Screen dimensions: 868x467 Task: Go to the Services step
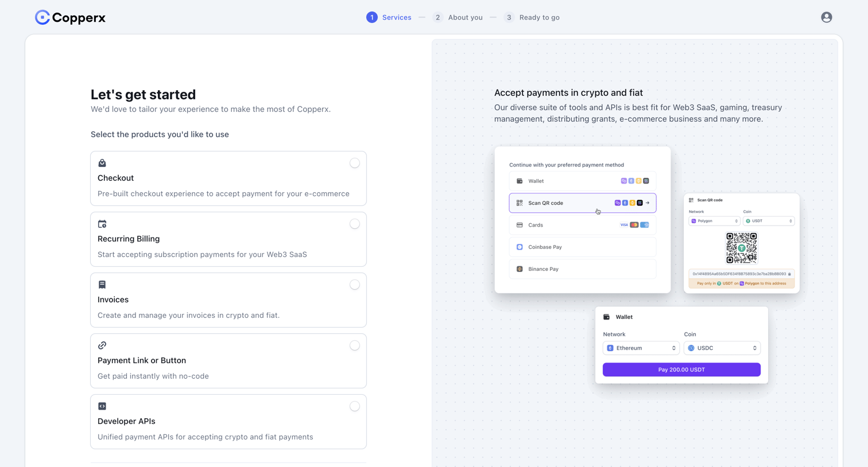389,17
